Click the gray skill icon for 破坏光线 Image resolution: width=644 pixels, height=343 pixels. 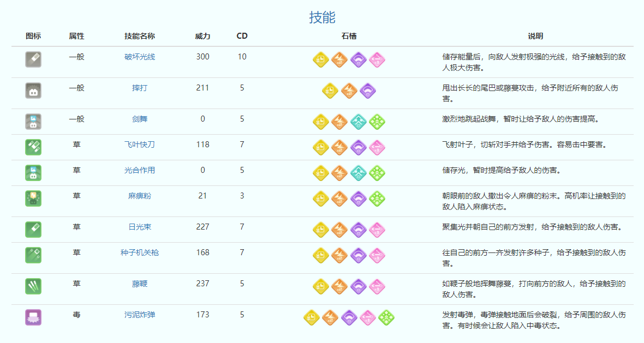tap(33, 59)
